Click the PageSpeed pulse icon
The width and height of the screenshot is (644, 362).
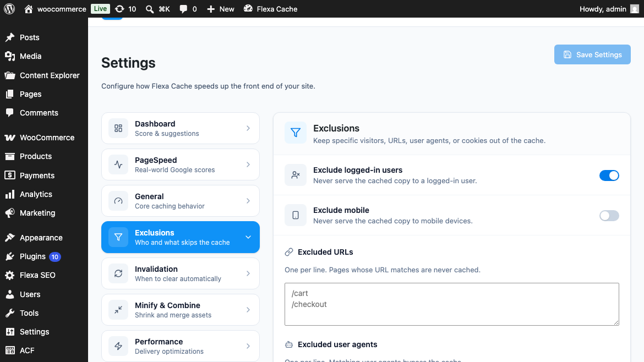pos(118,164)
